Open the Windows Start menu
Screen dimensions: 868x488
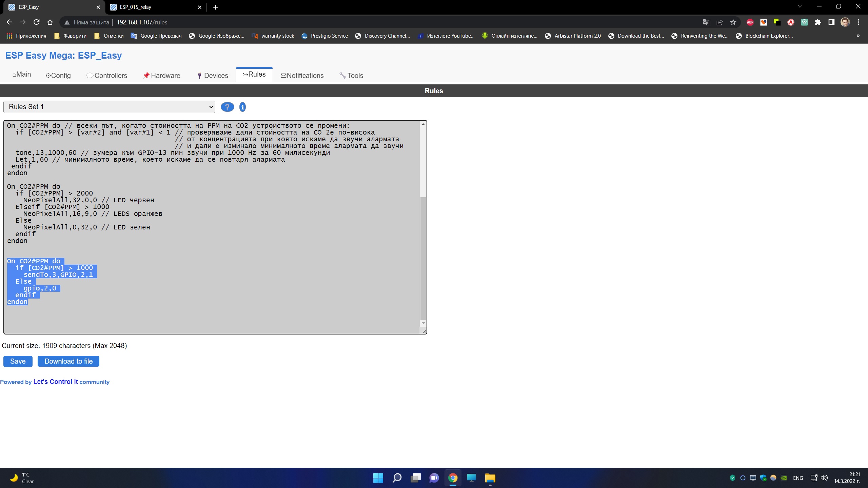[x=378, y=478]
